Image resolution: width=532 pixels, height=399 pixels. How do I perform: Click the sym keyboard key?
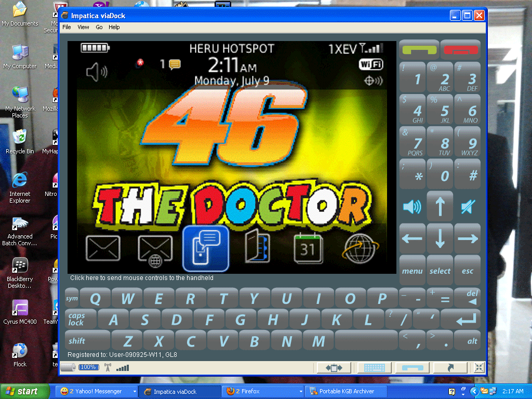[x=72, y=298]
